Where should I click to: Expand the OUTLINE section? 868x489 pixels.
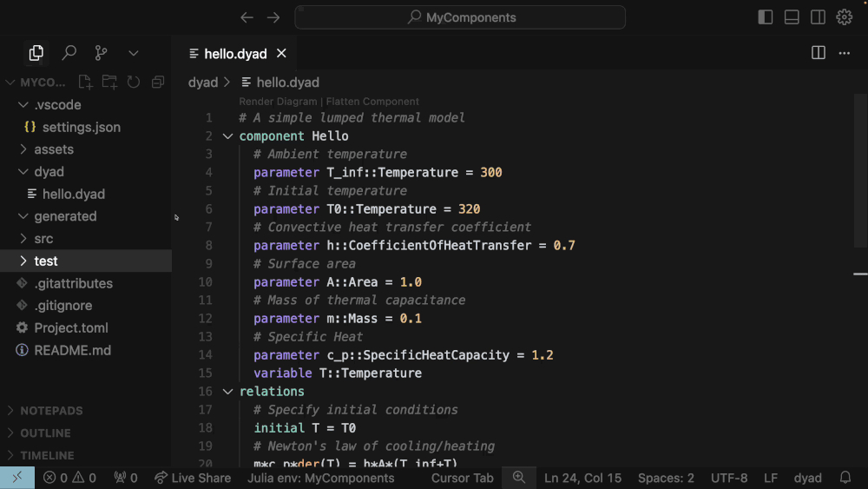coord(45,433)
